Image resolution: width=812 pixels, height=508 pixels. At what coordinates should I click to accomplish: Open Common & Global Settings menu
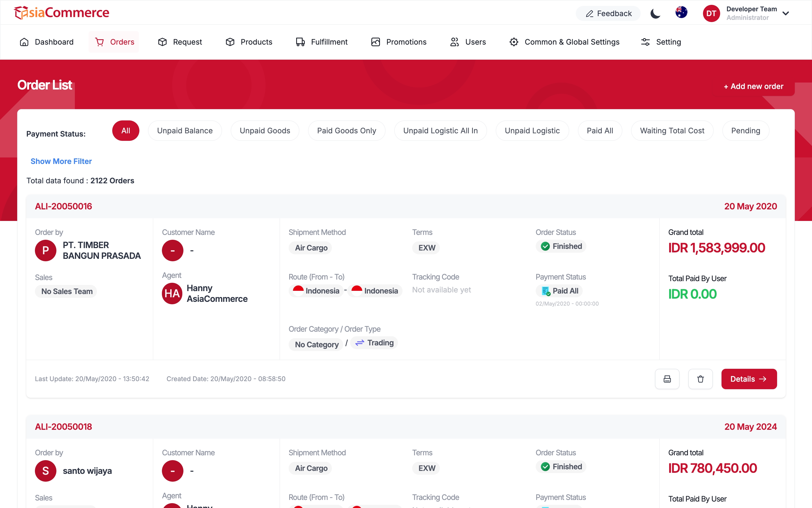tap(564, 42)
